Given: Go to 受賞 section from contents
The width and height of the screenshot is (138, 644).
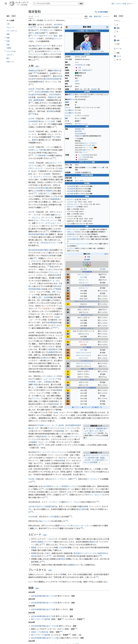Looking at the screenshot, I should click(8, 45).
